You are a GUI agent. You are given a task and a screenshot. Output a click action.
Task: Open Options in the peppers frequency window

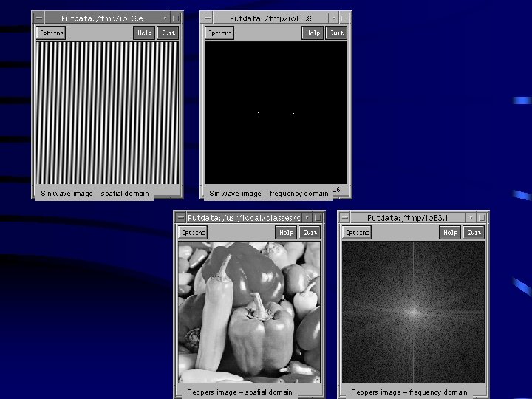[357, 233]
